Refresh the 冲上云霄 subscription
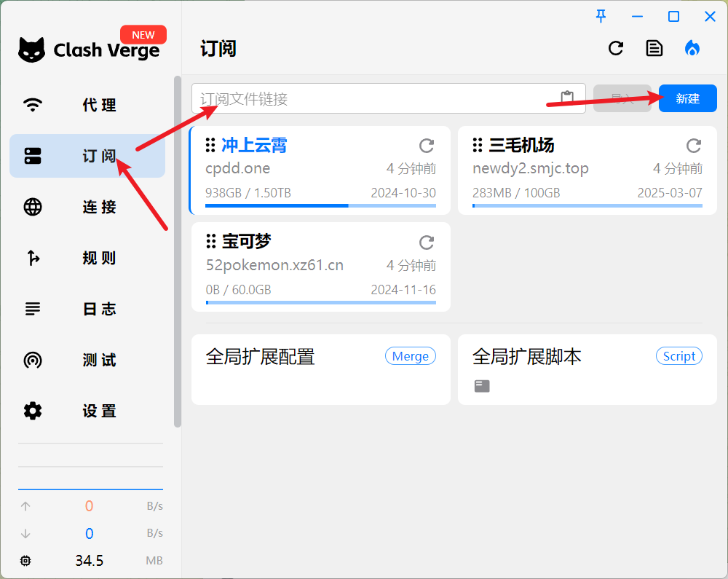 click(x=427, y=146)
